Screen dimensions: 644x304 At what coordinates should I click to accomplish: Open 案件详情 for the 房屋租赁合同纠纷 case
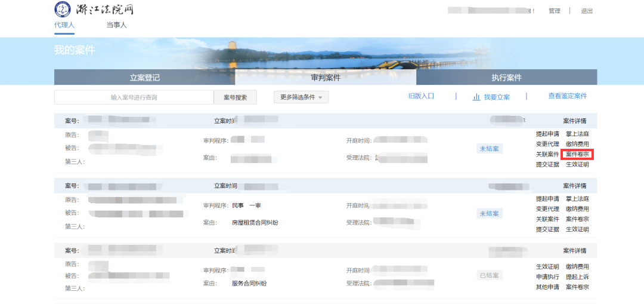[x=575, y=186]
